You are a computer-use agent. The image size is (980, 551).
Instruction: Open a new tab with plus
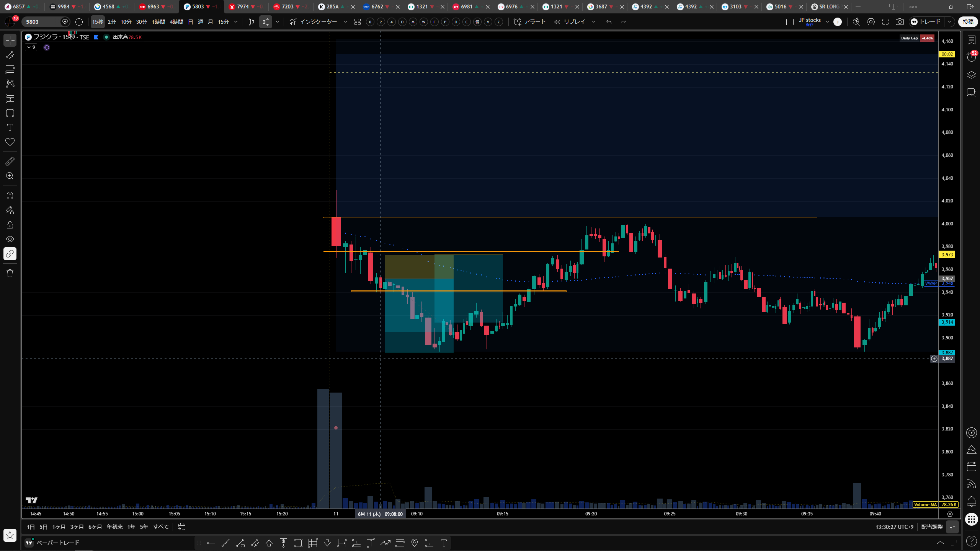tap(858, 7)
